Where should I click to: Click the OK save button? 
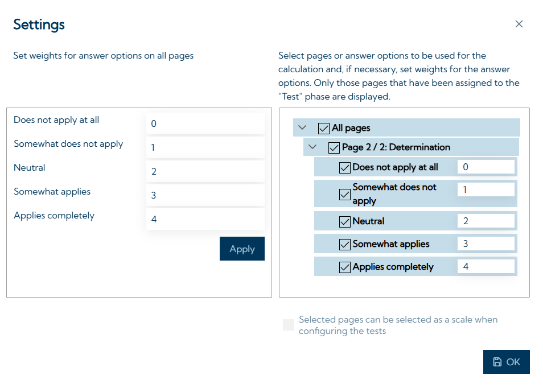pyautogui.click(x=506, y=362)
